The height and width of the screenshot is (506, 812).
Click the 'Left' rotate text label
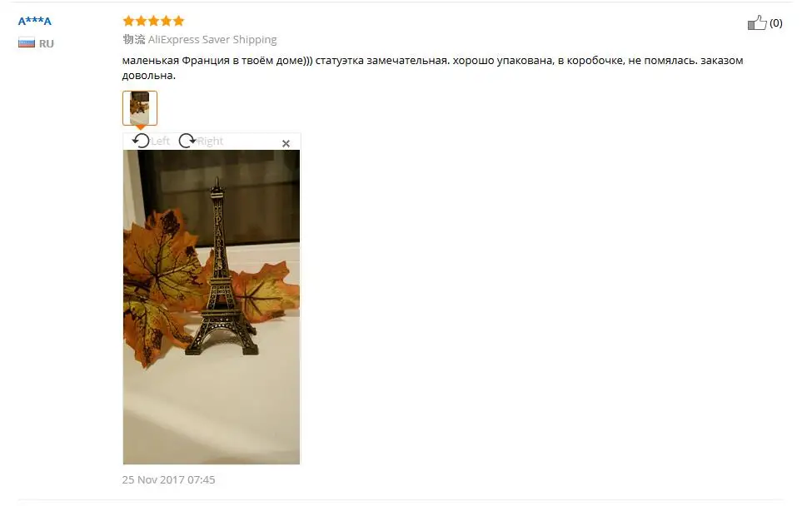(161, 141)
